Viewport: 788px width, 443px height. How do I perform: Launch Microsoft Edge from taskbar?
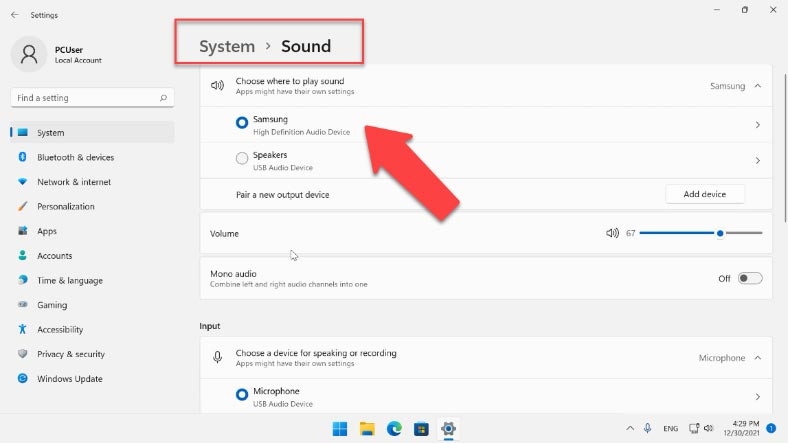394,428
